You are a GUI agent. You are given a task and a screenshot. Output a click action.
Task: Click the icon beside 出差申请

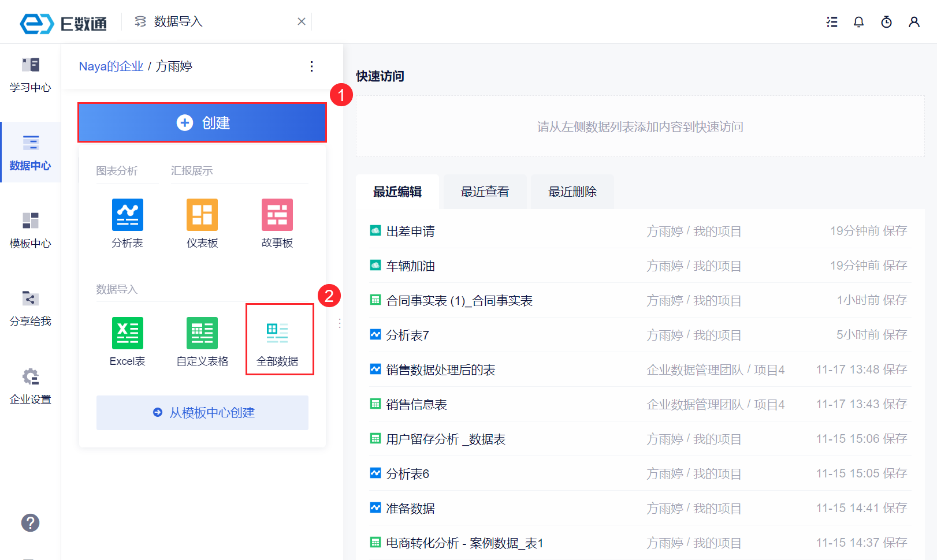pos(375,230)
